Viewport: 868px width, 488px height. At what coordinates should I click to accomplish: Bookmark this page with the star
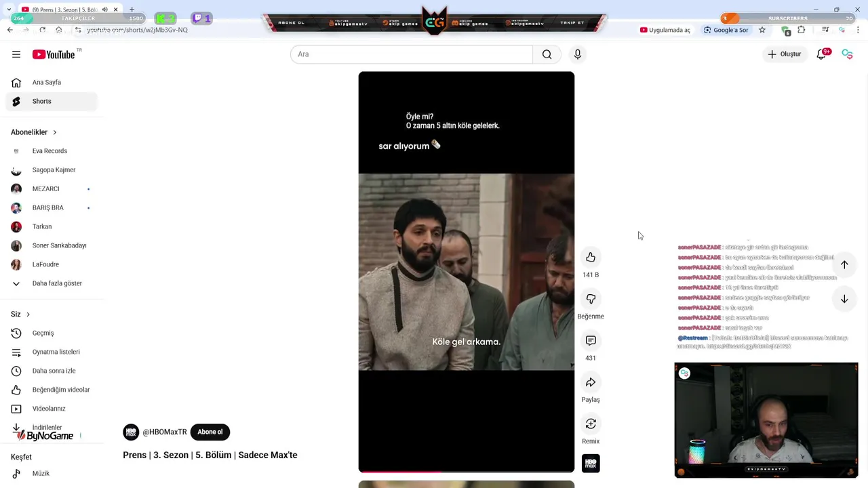[x=762, y=30]
